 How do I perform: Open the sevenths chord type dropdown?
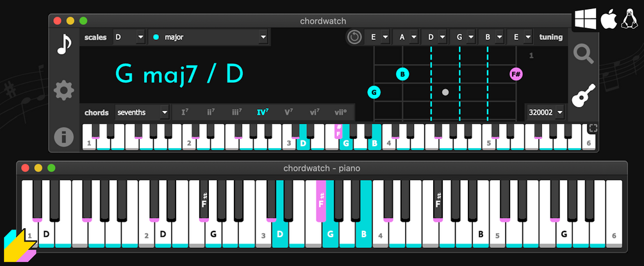click(142, 112)
